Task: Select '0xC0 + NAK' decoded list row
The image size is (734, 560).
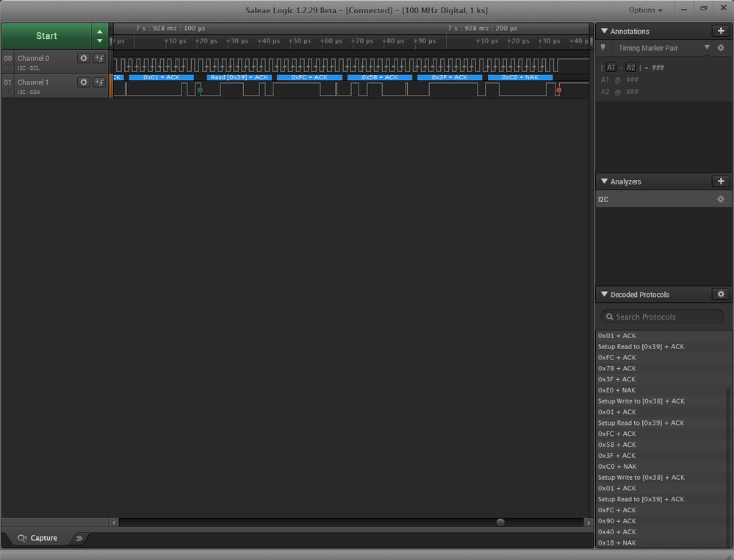Action: 661,467
